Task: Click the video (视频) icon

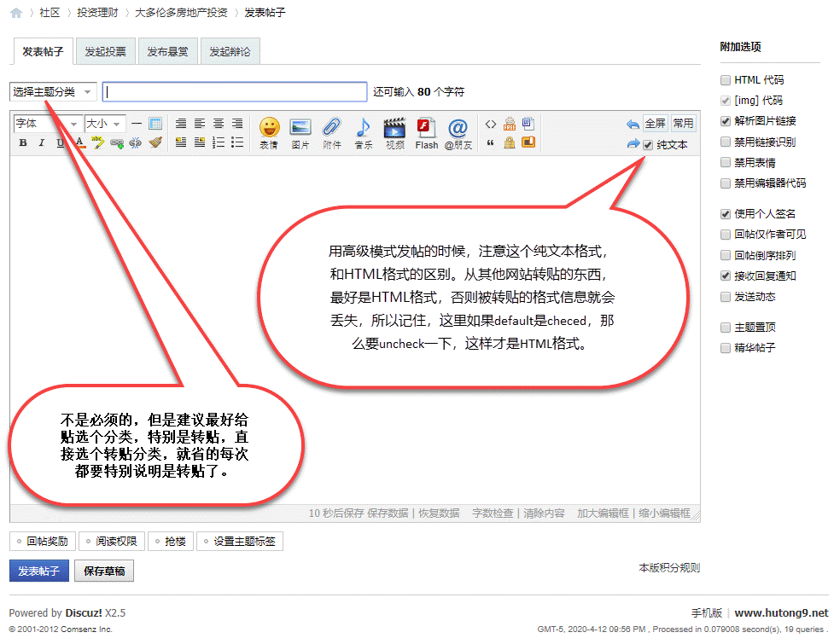Action: coord(394,130)
